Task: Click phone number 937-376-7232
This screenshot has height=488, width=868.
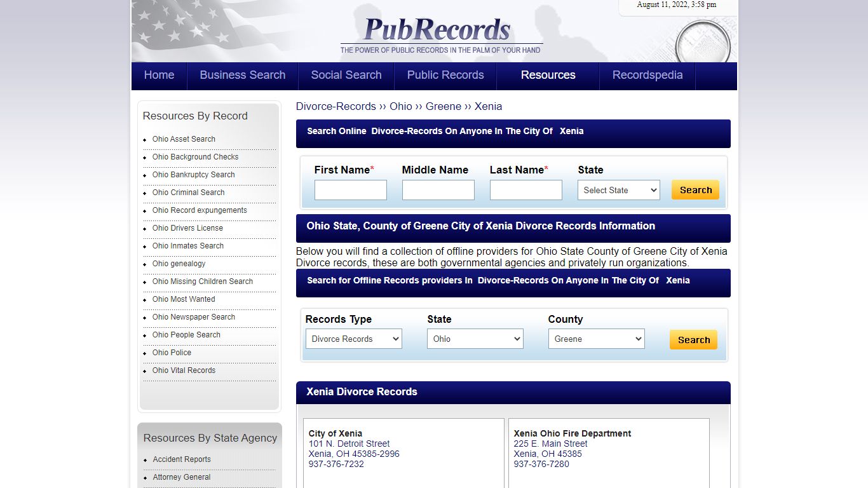Action: click(x=336, y=464)
